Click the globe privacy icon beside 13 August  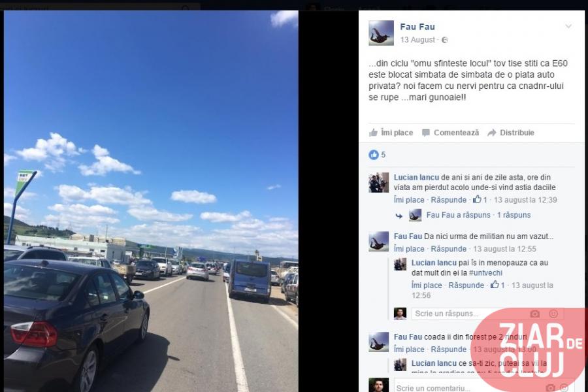(445, 40)
